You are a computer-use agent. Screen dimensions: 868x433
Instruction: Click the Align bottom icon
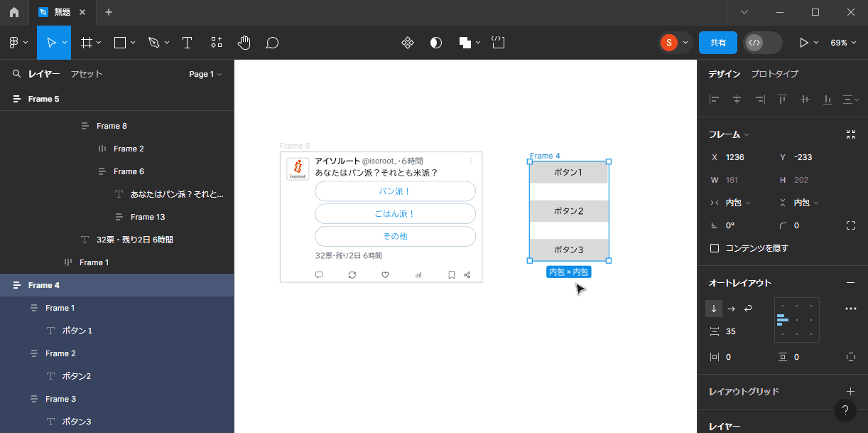(828, 100)
